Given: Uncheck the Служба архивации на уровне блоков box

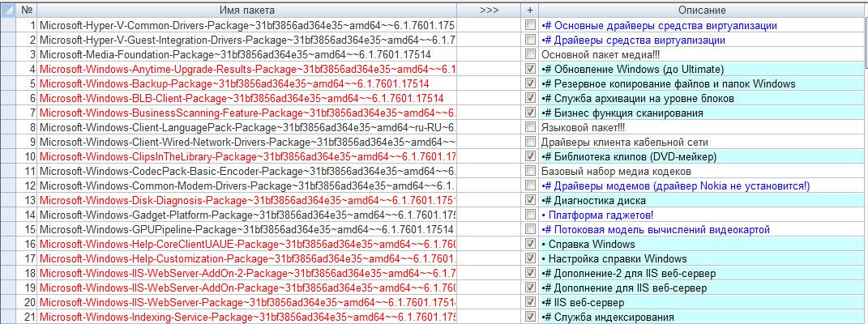Looking at the screenshot, I should coord(530,99).
